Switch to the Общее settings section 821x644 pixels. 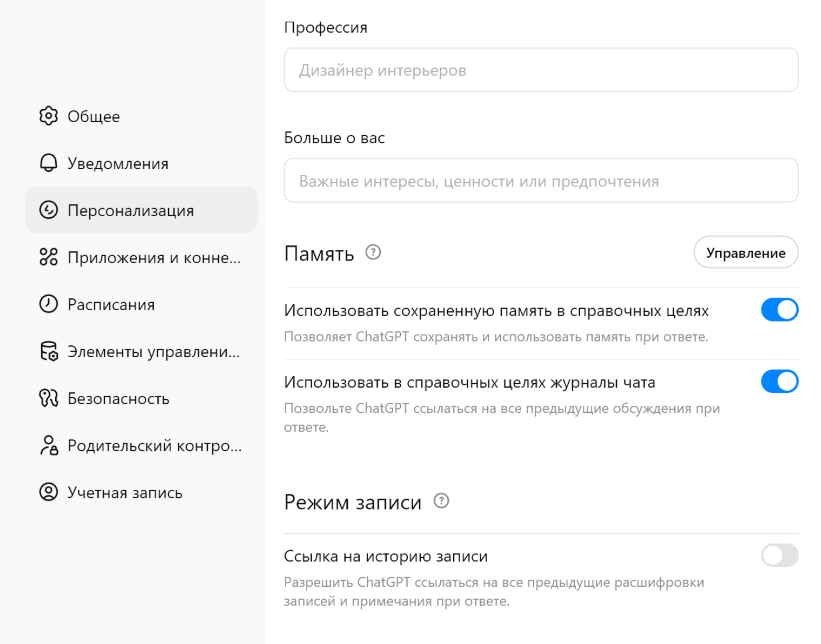(93, 116)
